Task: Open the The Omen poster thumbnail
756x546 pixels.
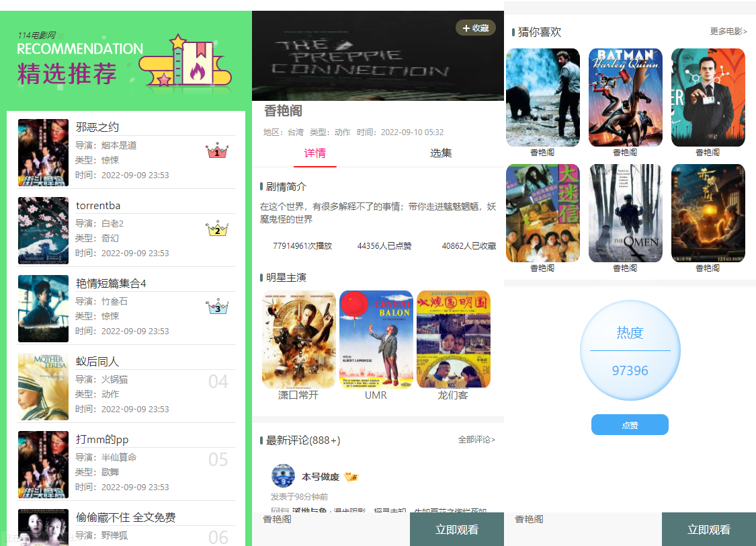Action: [x=626, y=213]
